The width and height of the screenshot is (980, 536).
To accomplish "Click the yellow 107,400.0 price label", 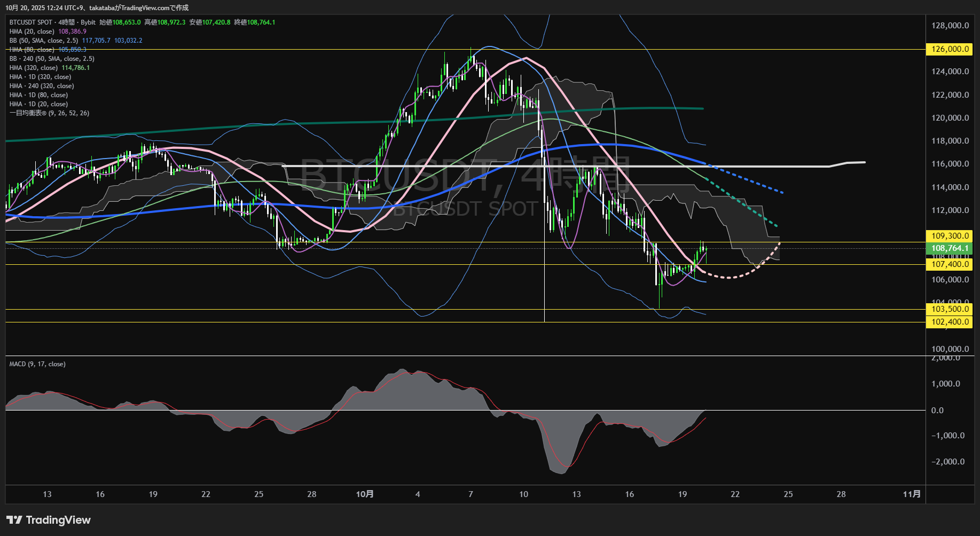I will 949,264.
